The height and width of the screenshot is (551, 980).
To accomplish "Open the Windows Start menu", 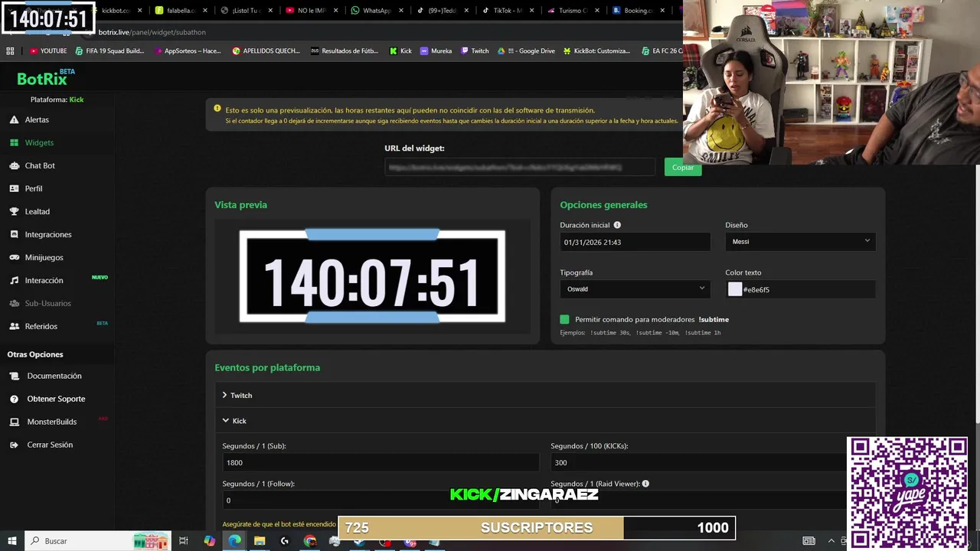I will pyautogui.click(x=12, y=541).
